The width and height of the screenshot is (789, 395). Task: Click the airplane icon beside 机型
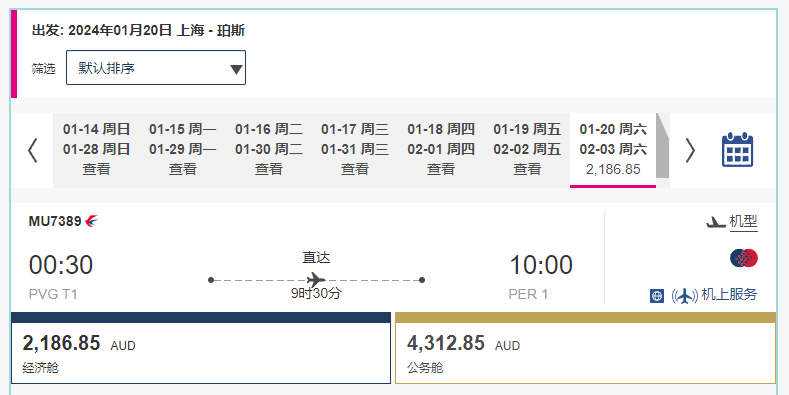coord(715,222)
